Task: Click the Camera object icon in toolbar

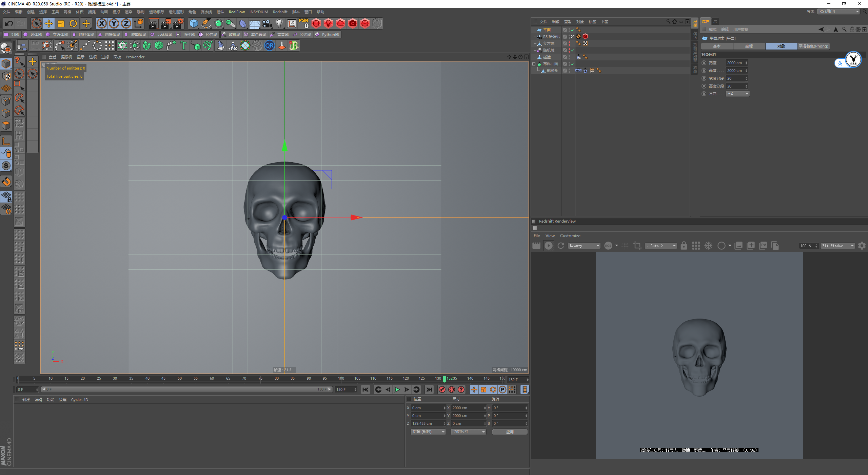Action: click(267, 23)
